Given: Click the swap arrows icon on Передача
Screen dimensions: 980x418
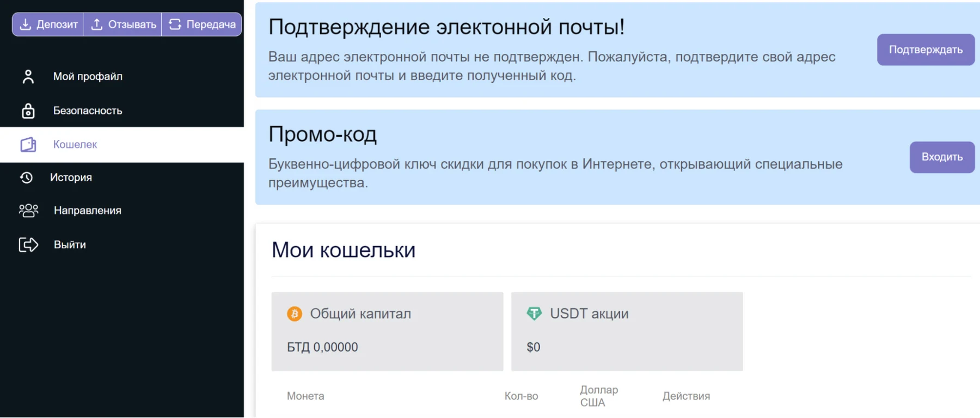Looking at the screenshot, I should (x=175, y=24).
